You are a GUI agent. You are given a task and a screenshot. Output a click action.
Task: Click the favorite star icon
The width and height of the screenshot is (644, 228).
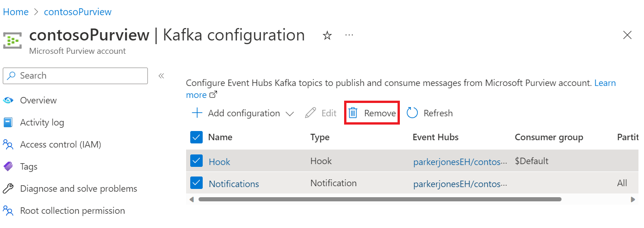tap(327, 35)
